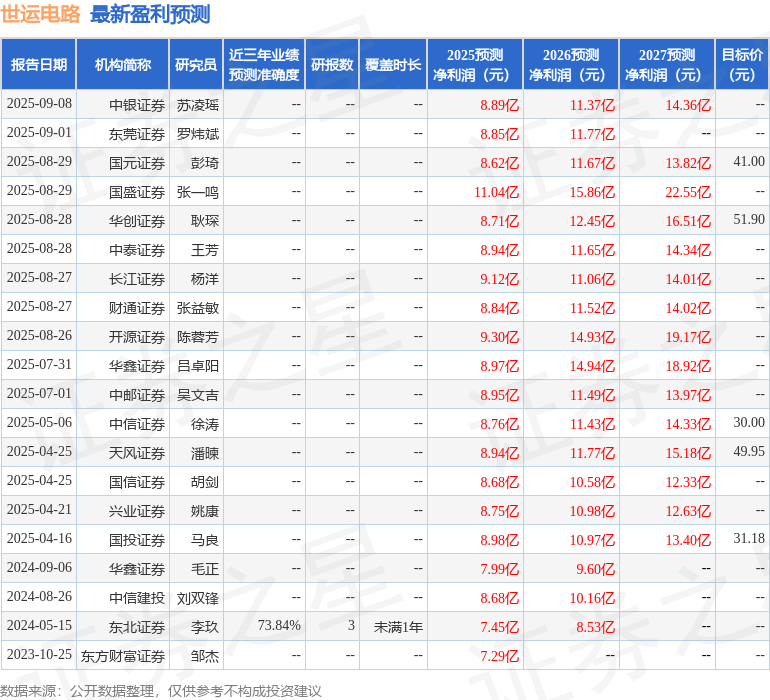The width and height of the screenshot is (770, 700).
Task: Click the institution 开源证券
Action: pos(137,337)
